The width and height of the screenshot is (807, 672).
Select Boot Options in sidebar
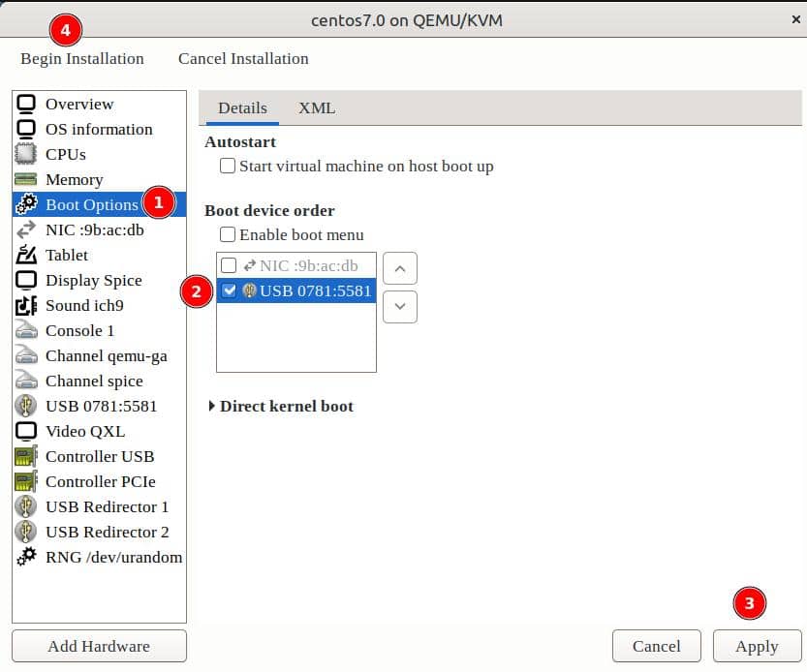click(100, 204)
